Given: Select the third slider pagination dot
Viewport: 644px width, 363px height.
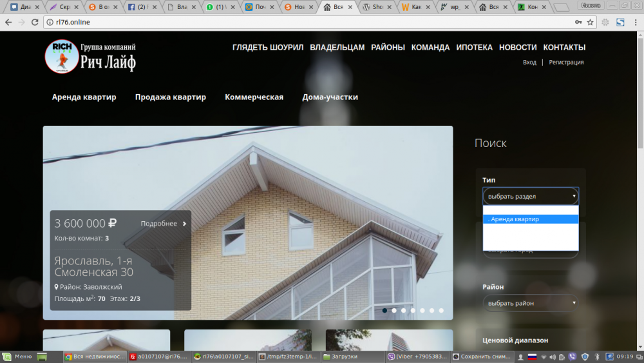Looking at the screenshot, I should click(404, 310).
